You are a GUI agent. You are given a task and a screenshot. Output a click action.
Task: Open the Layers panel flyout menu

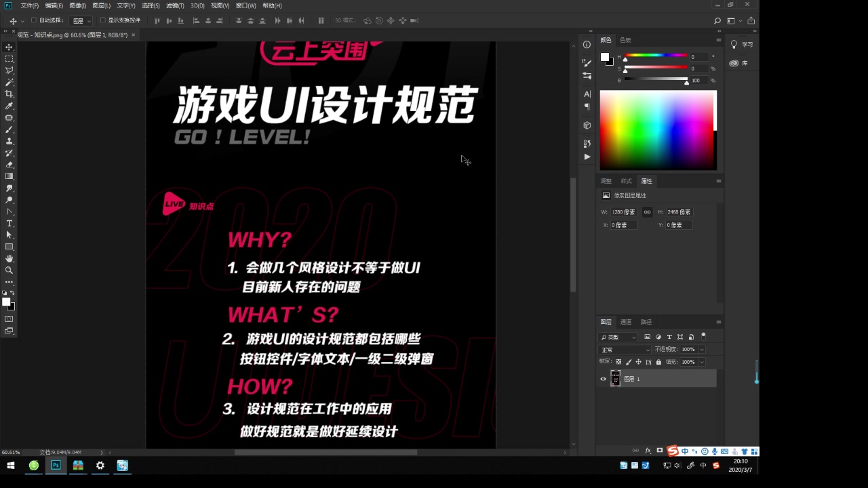coord(718,322)
